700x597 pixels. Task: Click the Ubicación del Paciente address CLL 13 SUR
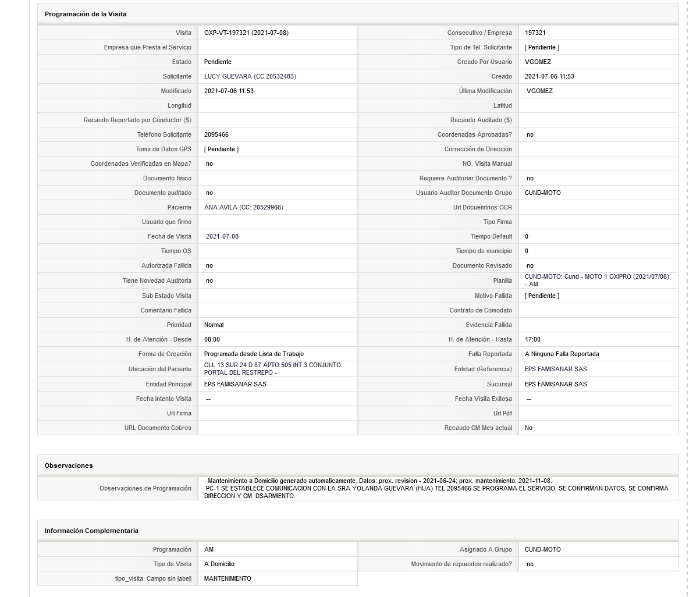click(x=272, y=369)
